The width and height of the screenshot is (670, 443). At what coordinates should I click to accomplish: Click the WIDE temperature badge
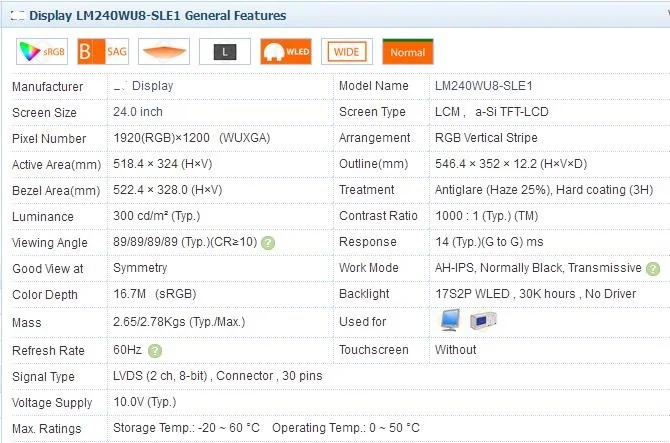tap(347, 52)
